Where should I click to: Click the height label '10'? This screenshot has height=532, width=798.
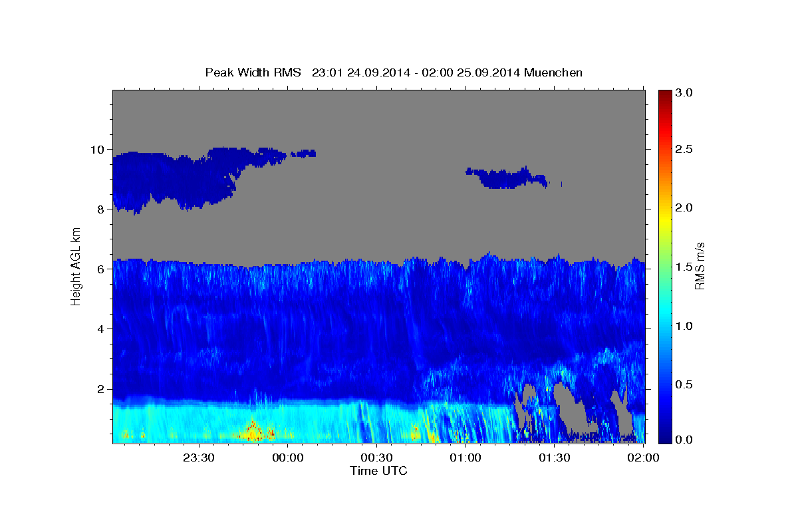(x=99, y=150)
